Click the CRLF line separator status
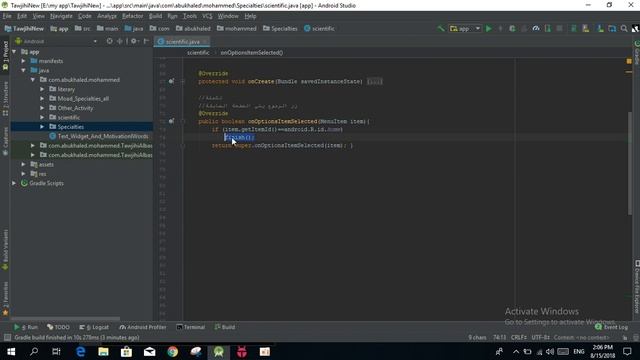The image size is (640, 360). tap(519, 338)
